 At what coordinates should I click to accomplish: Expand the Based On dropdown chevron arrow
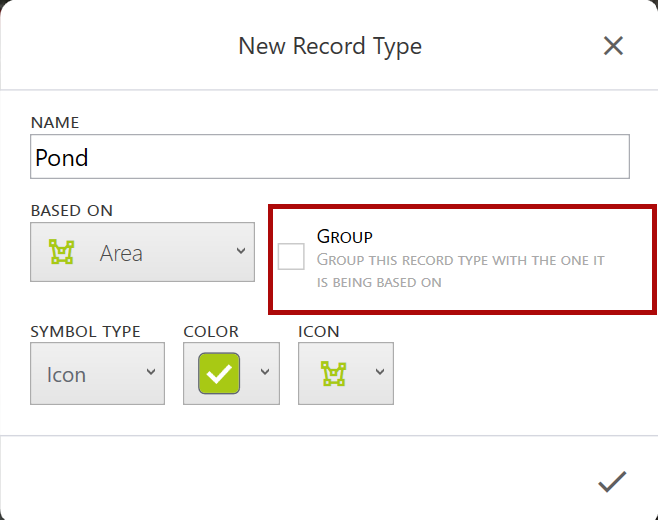point(240,252)
